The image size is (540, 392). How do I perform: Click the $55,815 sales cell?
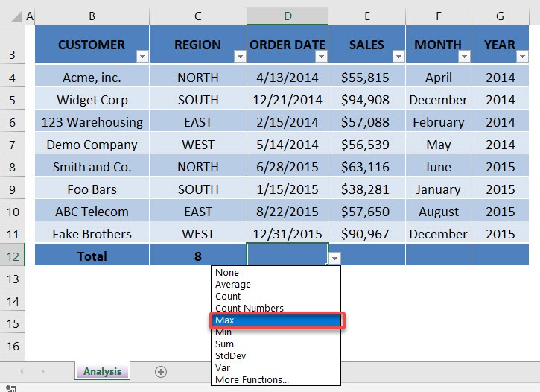click(367, 78)
